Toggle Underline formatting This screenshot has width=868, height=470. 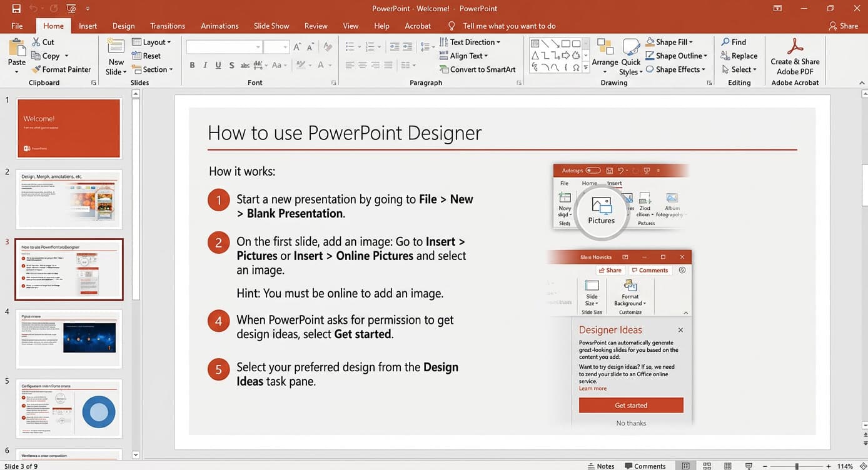pos(218,65)
